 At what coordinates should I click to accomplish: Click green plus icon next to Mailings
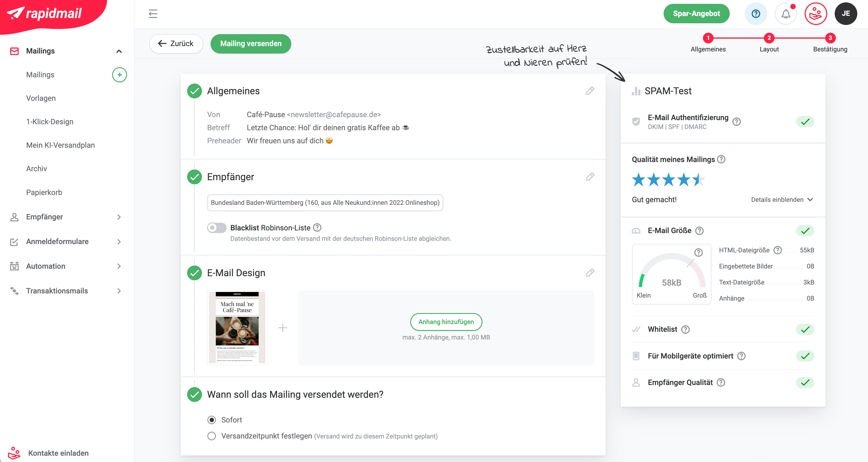coord(119,75)
